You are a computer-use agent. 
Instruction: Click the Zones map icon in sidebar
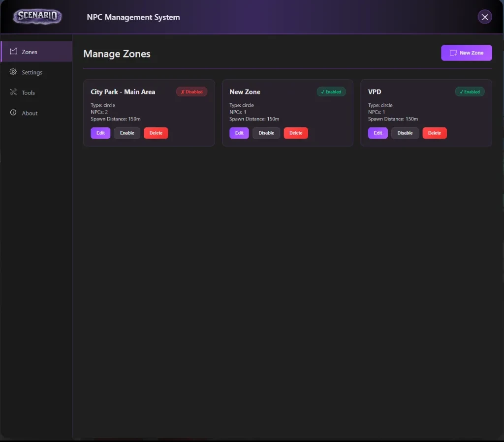(x=13, y=51)
